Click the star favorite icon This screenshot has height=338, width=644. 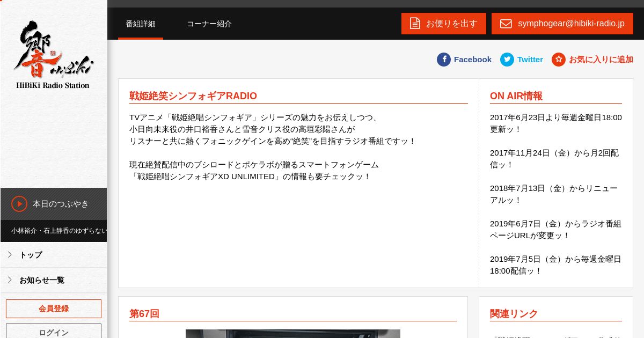(559, 60)
